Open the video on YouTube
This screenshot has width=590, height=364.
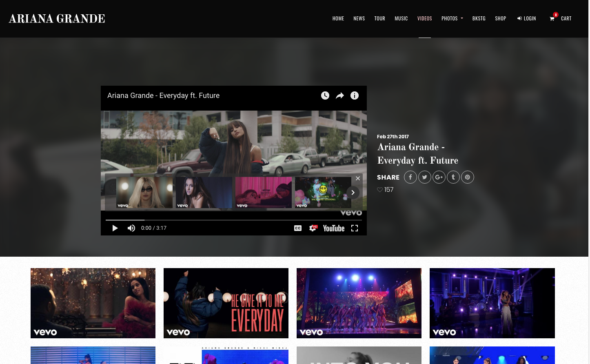334,228
